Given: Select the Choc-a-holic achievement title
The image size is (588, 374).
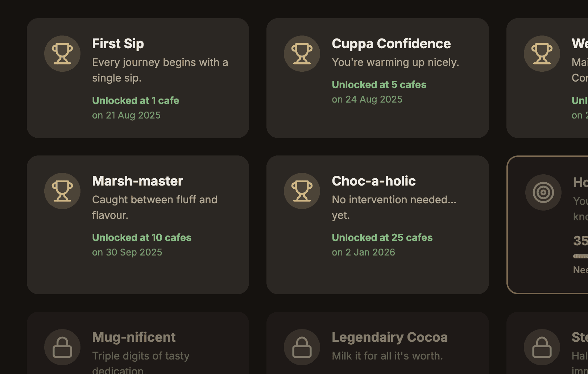Looking at the screenshot, I should coord(374,181).
